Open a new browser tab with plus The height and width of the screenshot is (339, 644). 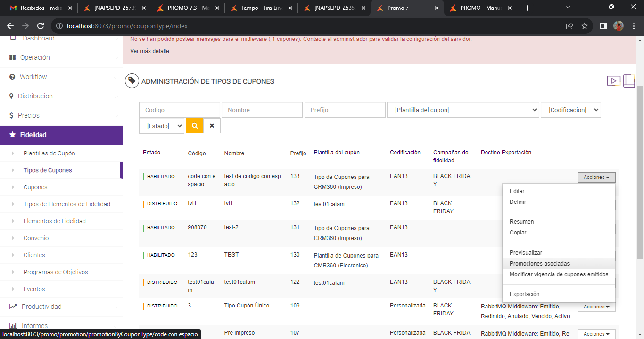click(528, 8)
